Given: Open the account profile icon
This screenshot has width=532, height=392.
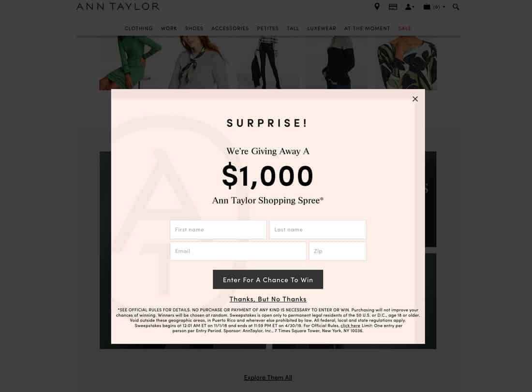Looking at the screenshot, I should point(409,7).
